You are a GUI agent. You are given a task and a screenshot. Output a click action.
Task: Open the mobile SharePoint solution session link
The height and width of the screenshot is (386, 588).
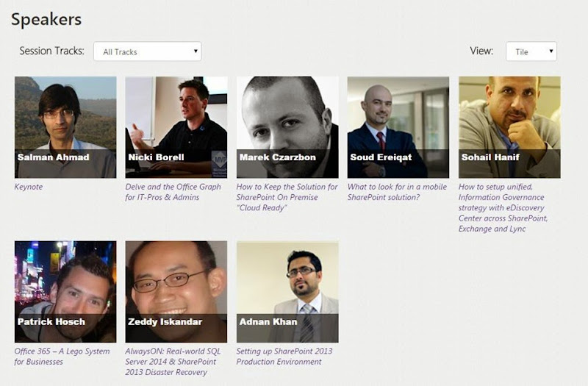point(397,192)
